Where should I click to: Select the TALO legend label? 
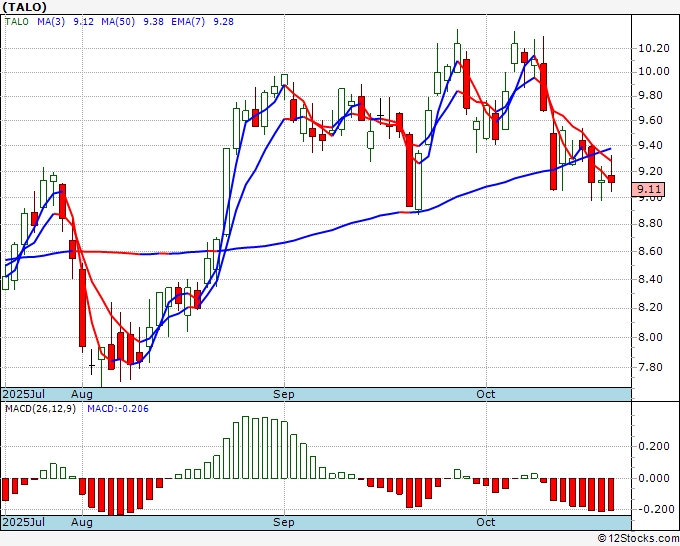point(16,22)
